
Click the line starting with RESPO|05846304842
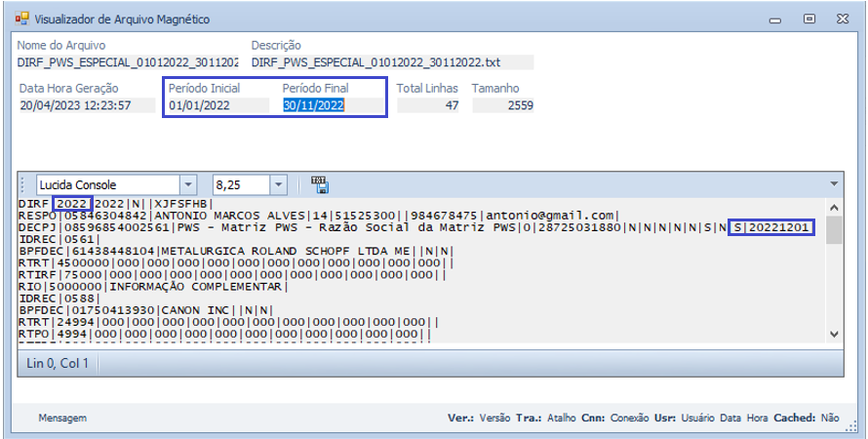click(x=318, y=216)
